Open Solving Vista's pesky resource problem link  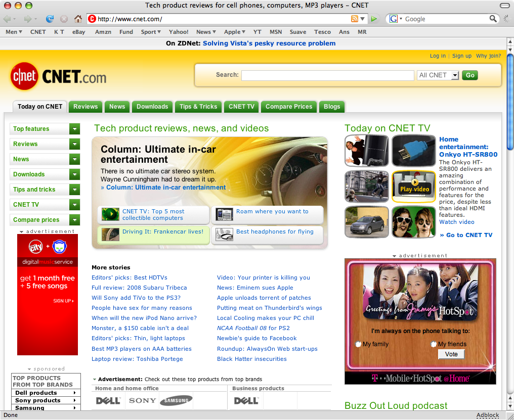tap(269, 43)
